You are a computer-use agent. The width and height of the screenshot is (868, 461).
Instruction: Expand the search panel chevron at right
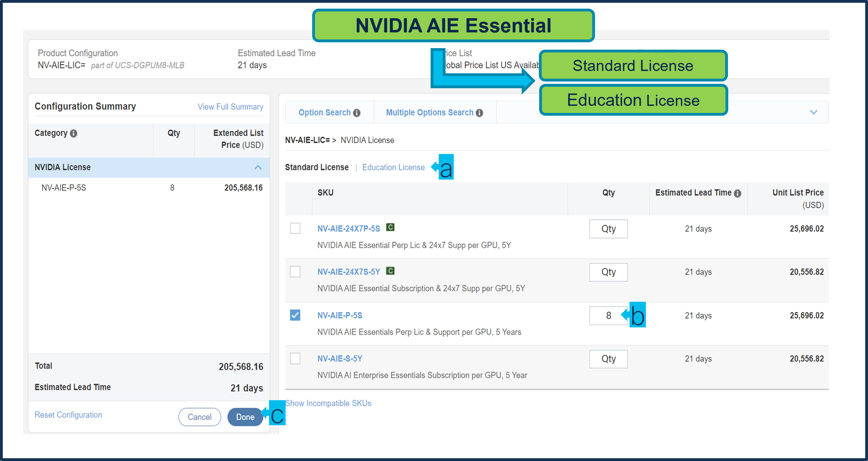(x=813, y=112)
